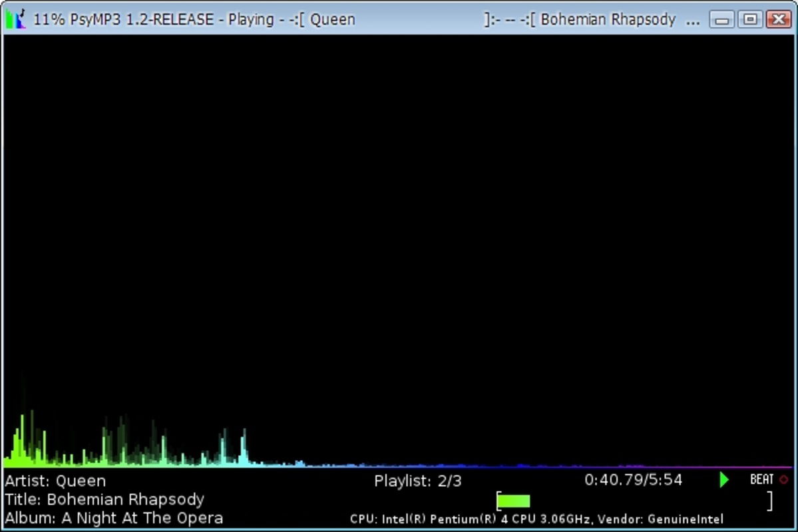
Task: Click the green play indicator icon
Action: coord(724,479)
